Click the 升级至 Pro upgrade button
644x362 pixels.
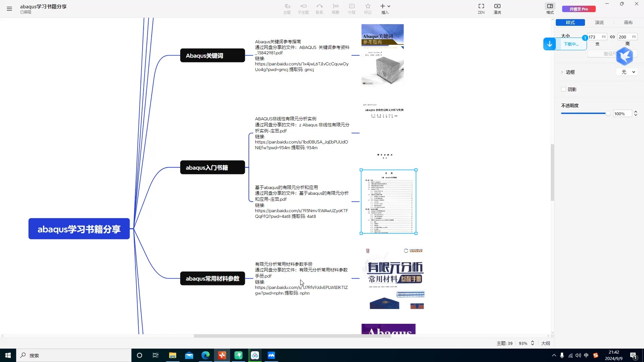[x=579, y=9]
